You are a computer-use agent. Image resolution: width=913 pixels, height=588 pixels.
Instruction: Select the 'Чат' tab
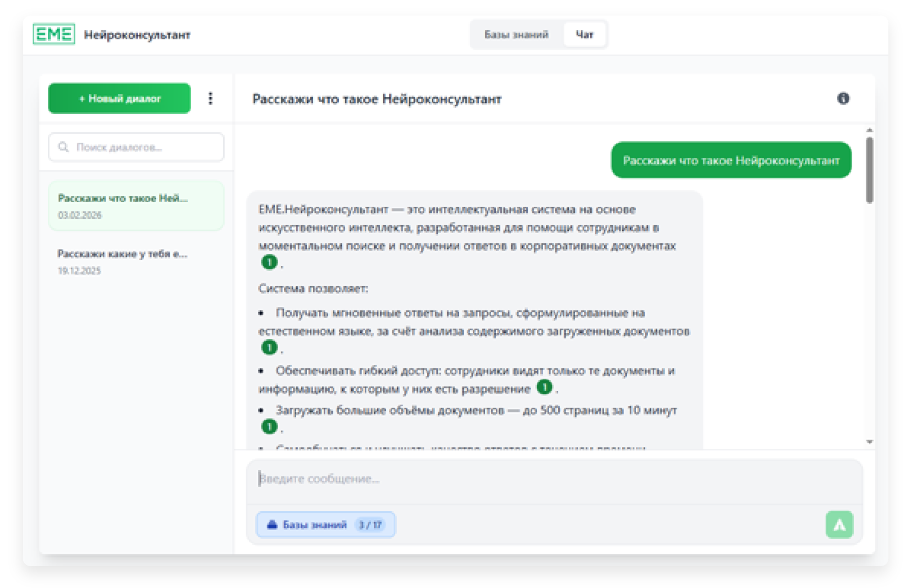coord(584,35)
